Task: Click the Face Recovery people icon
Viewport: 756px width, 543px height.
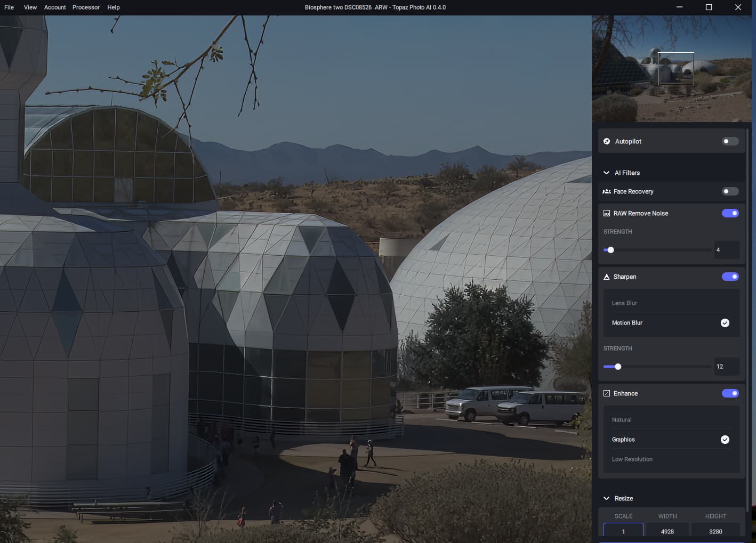Action: [x=607, y=191]
